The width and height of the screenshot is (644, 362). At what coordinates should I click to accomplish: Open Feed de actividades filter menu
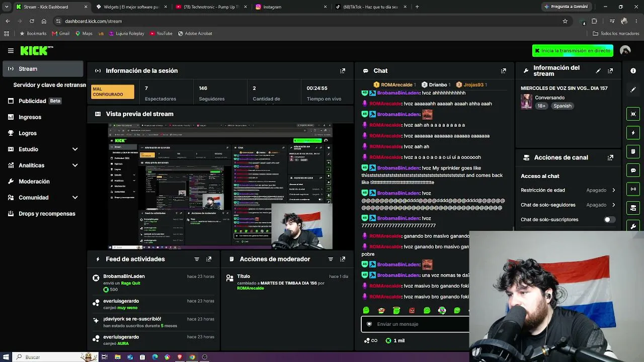[x=197, y=259]
